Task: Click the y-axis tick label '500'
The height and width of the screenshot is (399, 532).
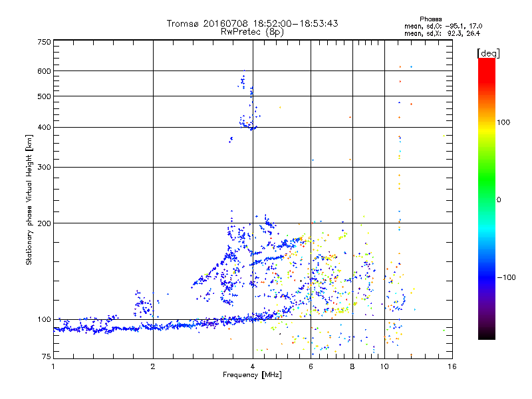Action: [45, 96]
